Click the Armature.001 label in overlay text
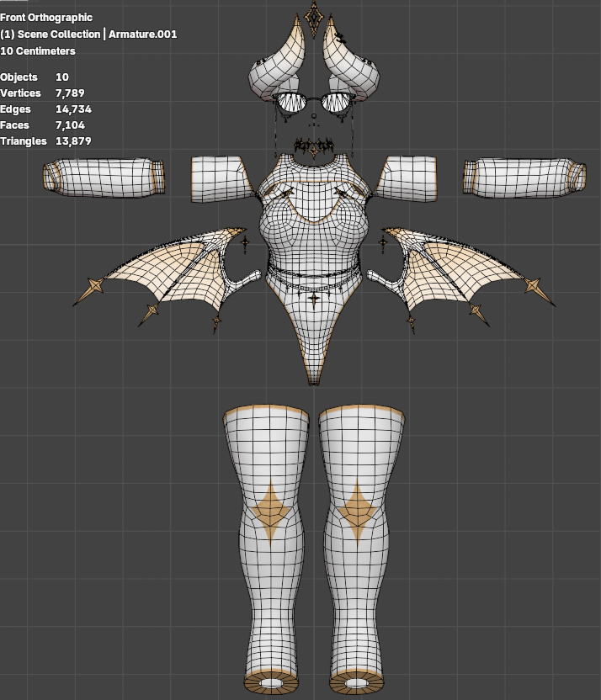 (x=143, y=34)
